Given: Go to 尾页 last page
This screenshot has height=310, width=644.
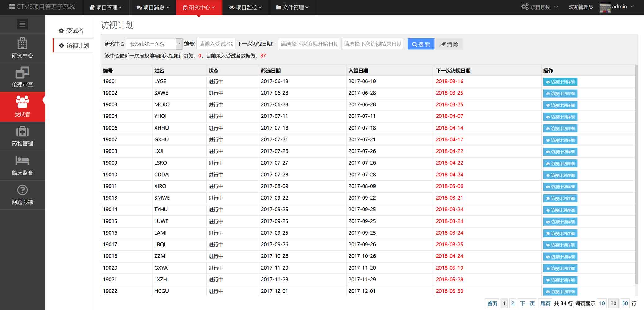Looking at the screenshot, I should pos(545,303).
